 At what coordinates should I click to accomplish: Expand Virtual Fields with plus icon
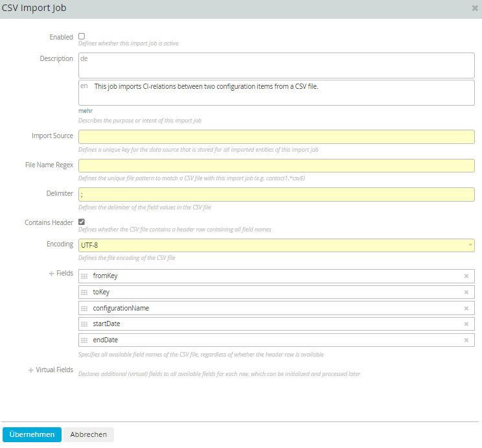pyautogui.click(x=30, y=370)
